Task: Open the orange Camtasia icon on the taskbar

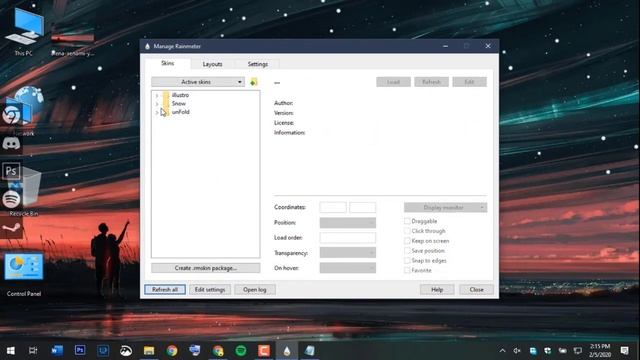Action: pos(264,351)
